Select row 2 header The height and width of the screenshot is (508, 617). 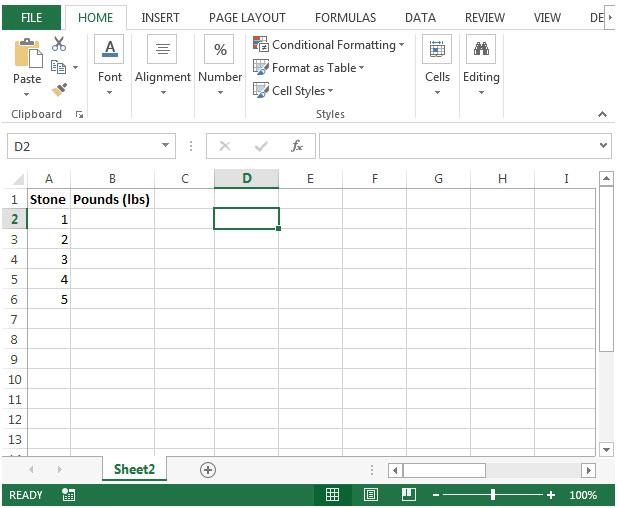pyautogui.click(x=15, y=219)
